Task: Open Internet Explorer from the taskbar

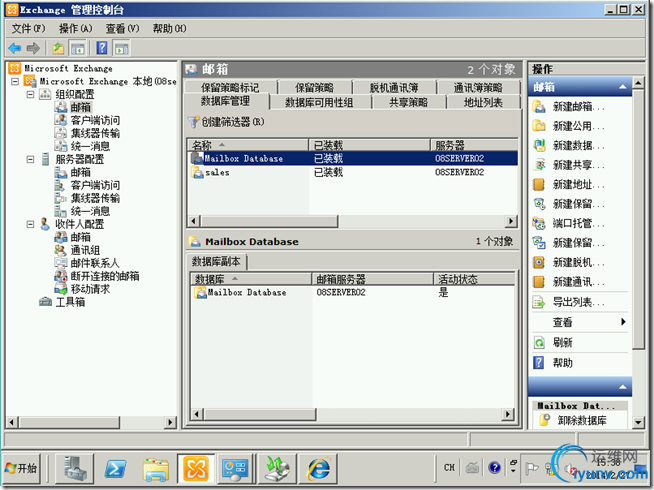Action: (319, 468)
